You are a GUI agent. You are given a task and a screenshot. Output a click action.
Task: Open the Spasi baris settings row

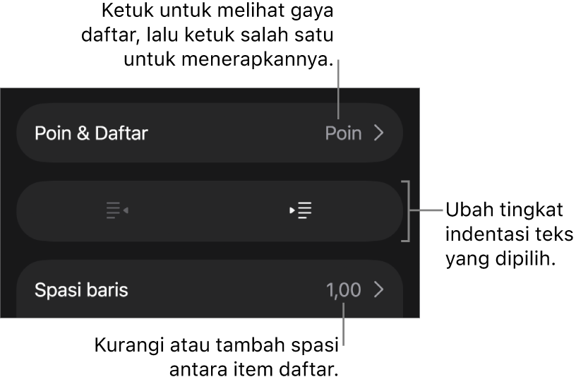click(x=210, y=289)
